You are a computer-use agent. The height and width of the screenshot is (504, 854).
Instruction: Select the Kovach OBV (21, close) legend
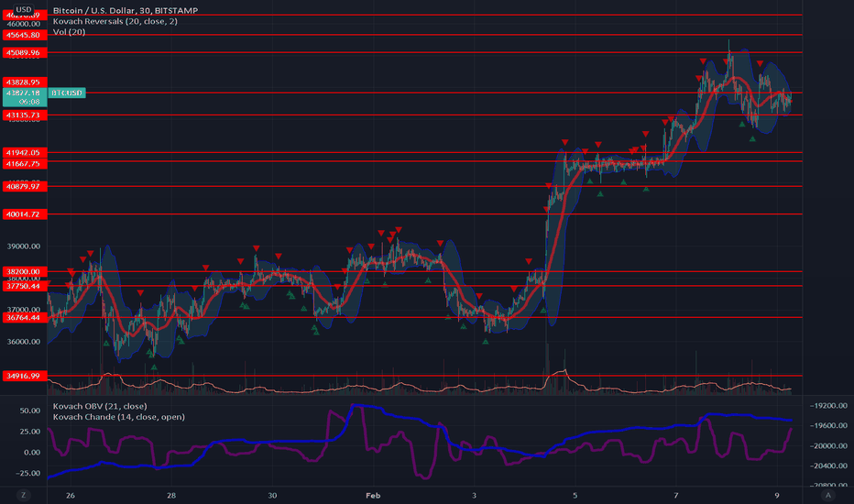click(x=100, y=406)
